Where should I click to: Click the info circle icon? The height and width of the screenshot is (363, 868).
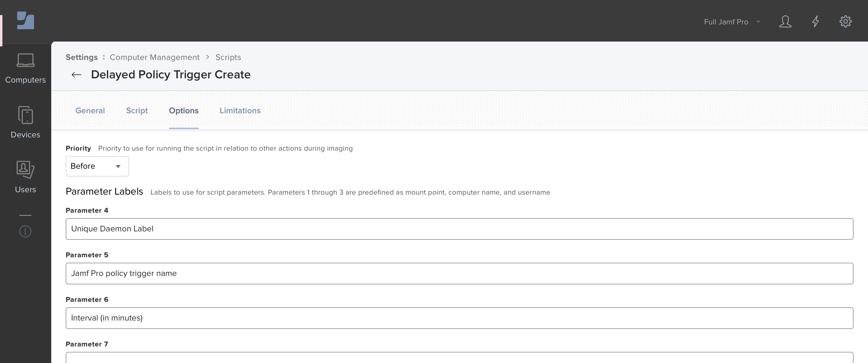pyautogui.click(x=25, y=231)
